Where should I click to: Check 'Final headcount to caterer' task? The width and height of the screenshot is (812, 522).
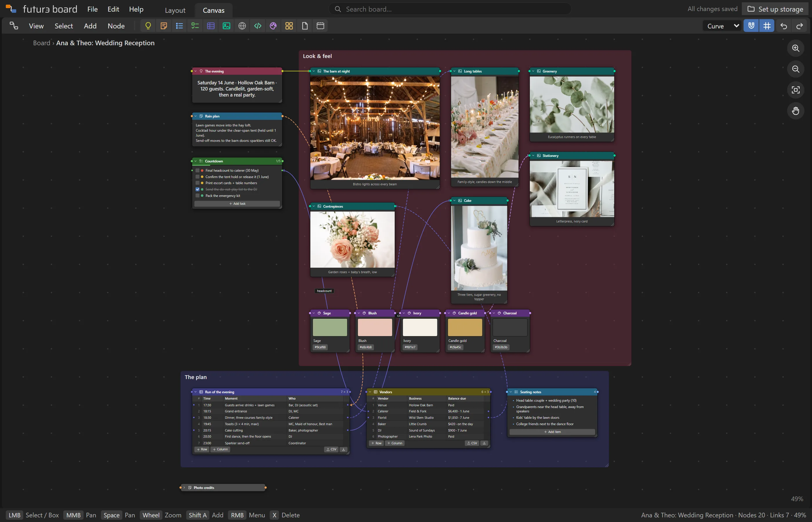tap(197, 171)
